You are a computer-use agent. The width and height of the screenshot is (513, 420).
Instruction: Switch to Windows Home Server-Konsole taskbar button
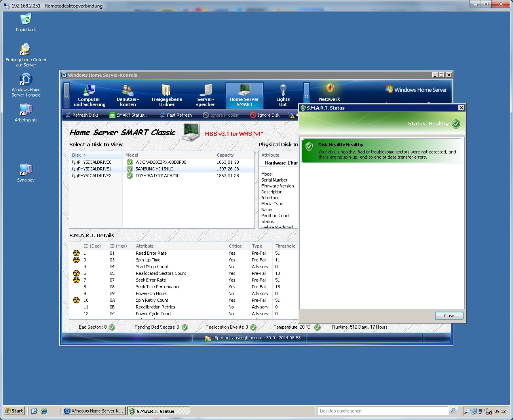click(94, 411)
